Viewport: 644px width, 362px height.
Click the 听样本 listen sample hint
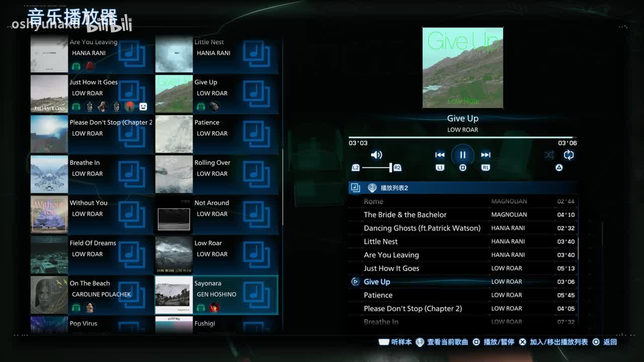[395, 342]
